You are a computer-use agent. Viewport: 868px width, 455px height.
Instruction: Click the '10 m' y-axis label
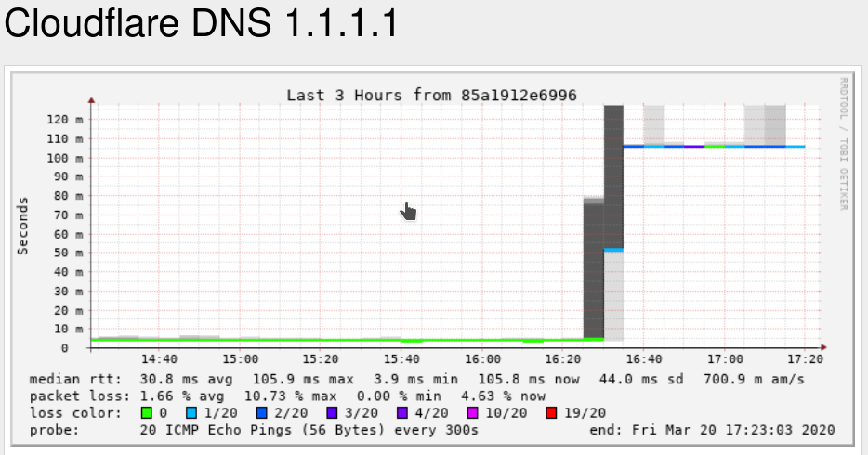[69, 330]
